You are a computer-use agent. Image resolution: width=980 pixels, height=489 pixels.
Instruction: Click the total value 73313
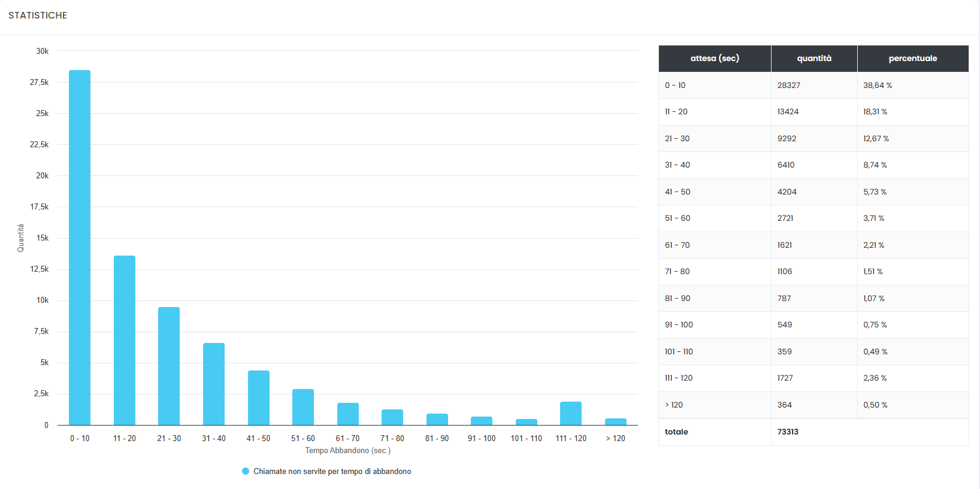[788, 432]
